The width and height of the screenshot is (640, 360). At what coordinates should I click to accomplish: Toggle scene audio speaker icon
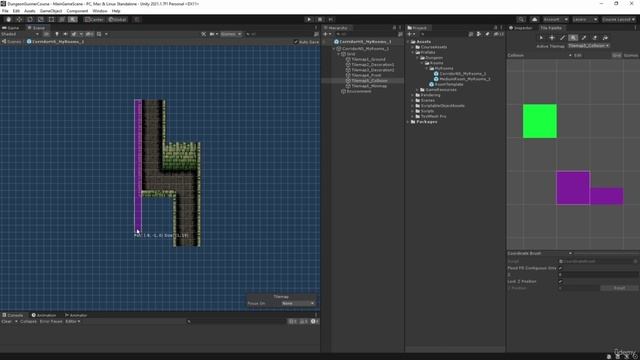(65, 34)
